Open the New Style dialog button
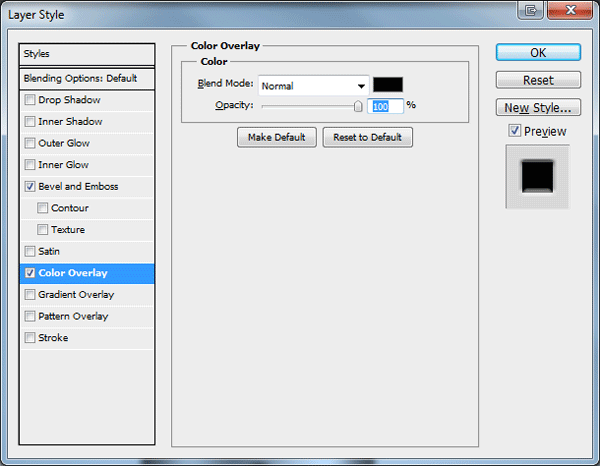 (538, 108)
